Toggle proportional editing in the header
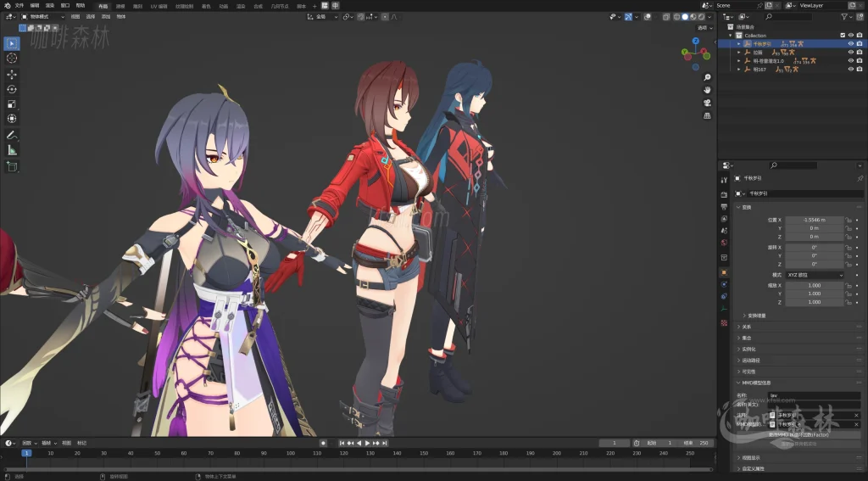 [x=386, y=17]
